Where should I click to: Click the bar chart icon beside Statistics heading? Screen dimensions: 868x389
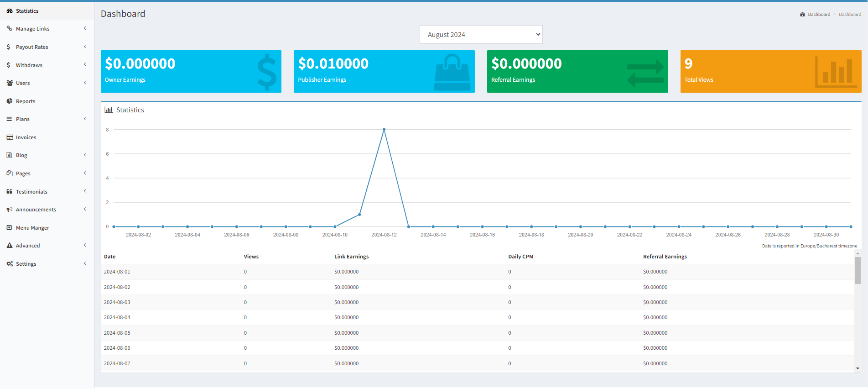point(109,110)
